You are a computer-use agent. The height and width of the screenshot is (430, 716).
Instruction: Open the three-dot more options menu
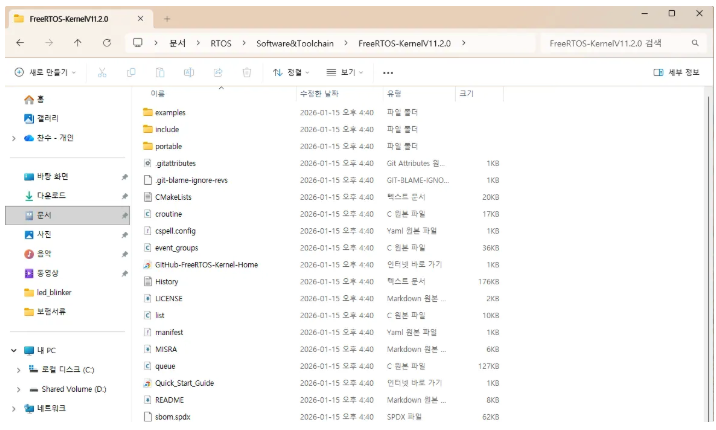click(x=388, y=73)
